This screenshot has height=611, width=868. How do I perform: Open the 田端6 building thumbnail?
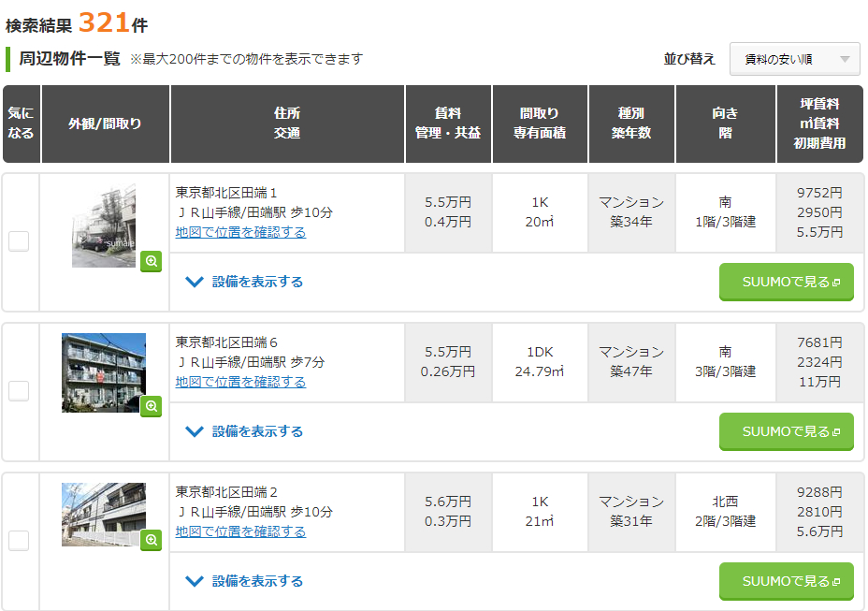coord(104,371)
